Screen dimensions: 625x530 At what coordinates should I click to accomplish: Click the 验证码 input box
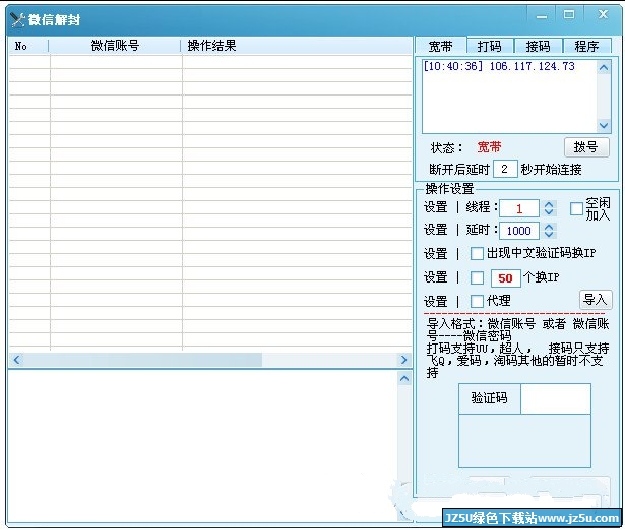[555, 399]
